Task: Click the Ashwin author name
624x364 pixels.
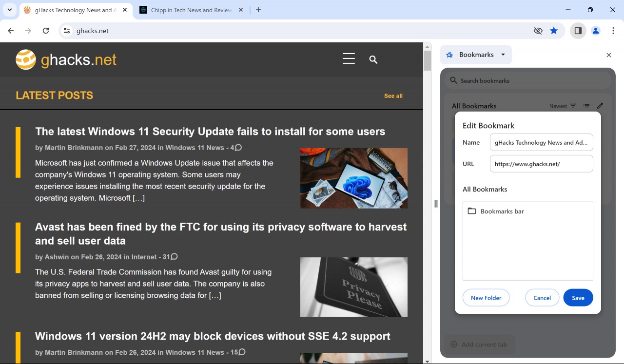Action: tap(57, 257)
